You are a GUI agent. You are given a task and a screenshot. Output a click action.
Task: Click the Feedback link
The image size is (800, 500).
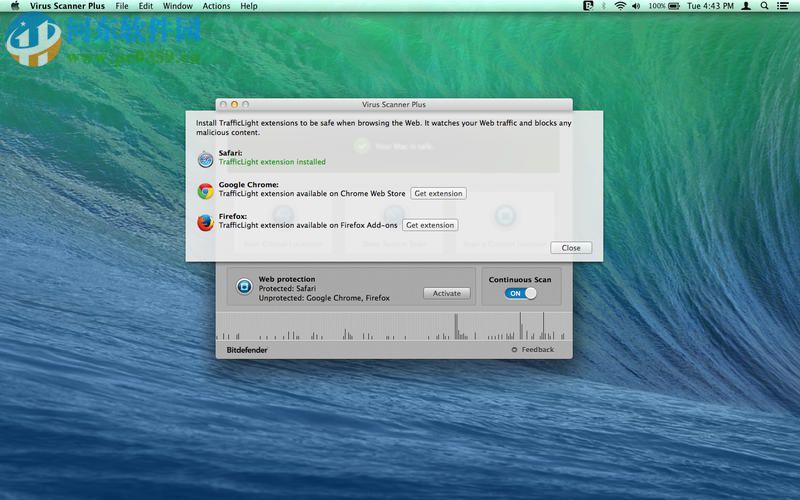pyautogui.click(x=537, y=349)
